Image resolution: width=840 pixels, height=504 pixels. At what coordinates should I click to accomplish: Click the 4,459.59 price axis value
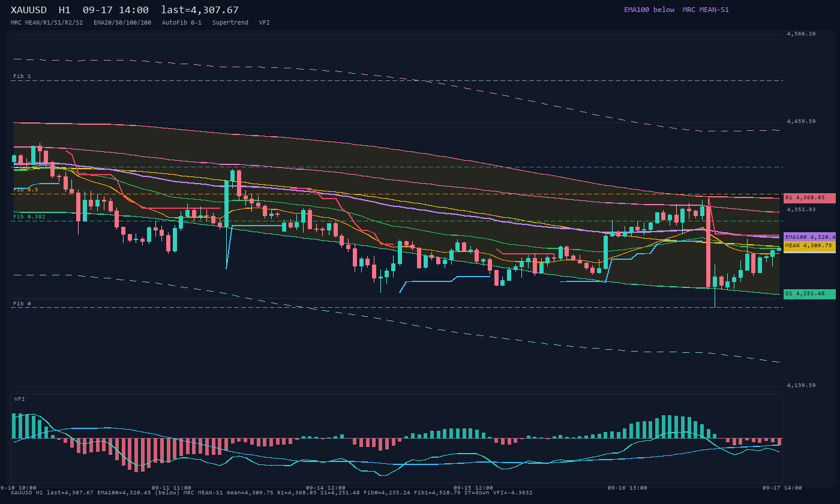[x=802, y=121]
